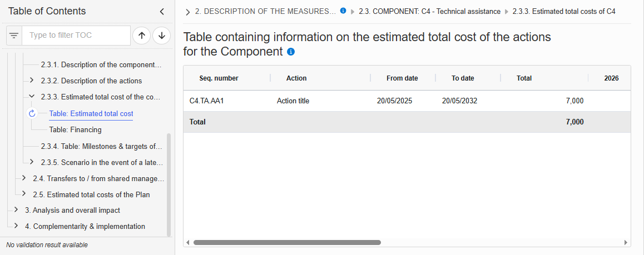Open info icon next to table heading
The width and height of the screenshot is (644, 255).
(x=291, y=52)
